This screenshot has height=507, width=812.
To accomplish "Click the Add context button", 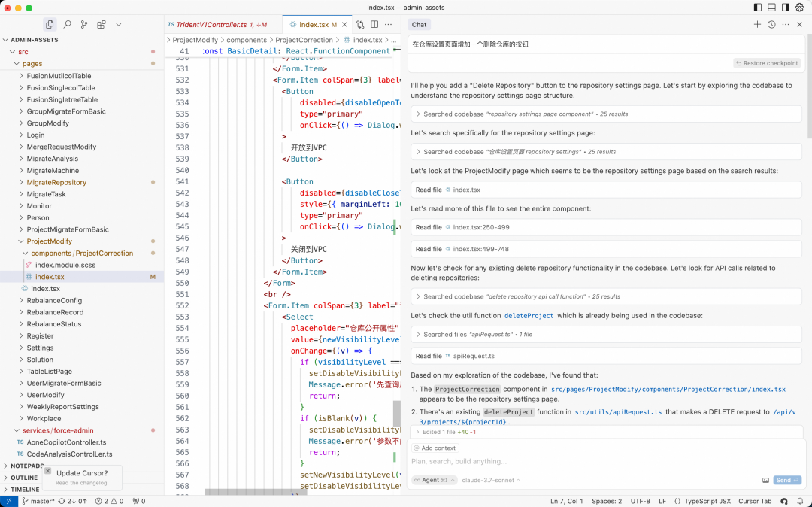I will (x=435, y=448).
